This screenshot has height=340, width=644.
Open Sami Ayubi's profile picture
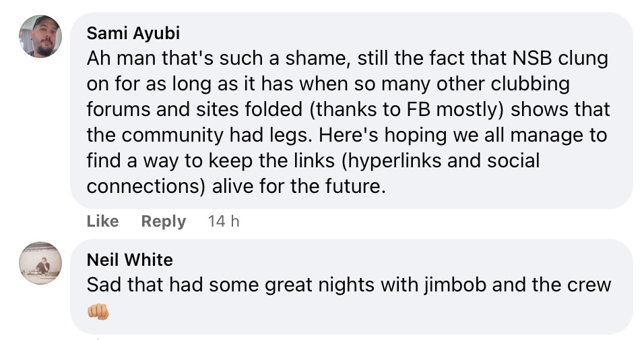pyautogui.click(x=40, y=36)
